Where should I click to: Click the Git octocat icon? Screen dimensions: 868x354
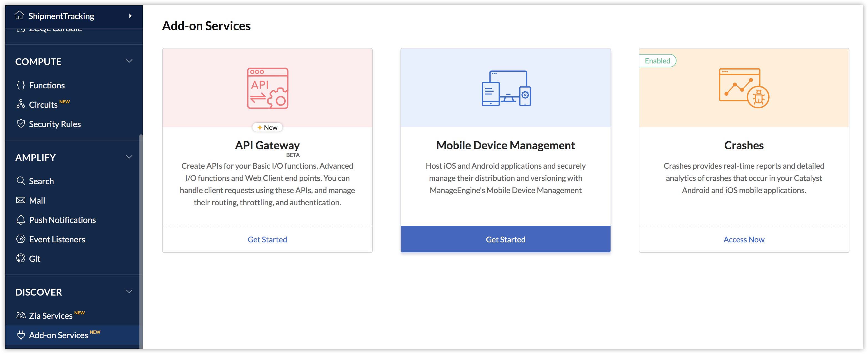point(21,258)
